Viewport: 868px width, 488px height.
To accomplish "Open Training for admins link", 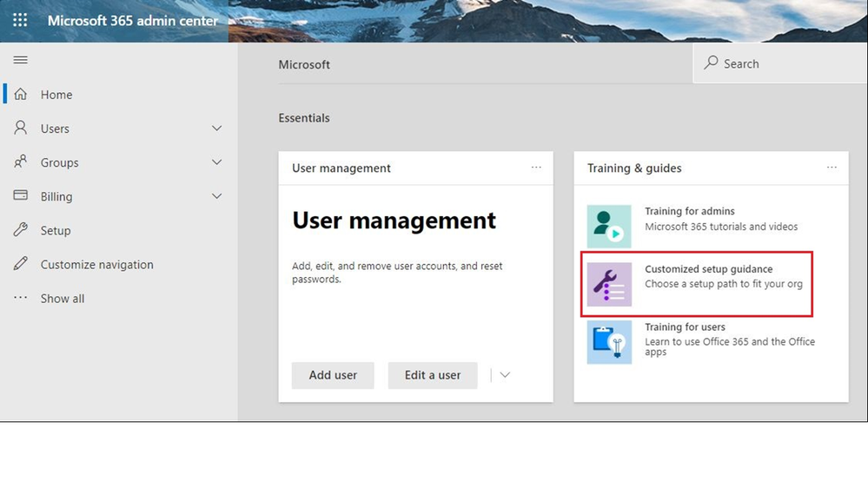I will [689, 211].
